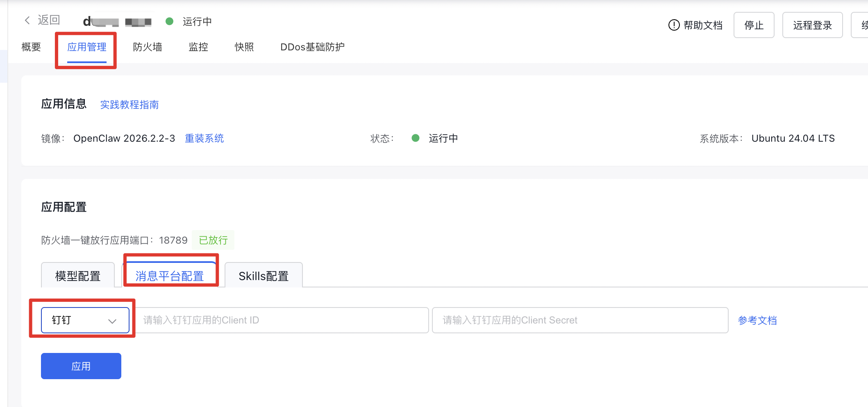Open the DDos基础防护 tab
The height and width of the screenshot is (407, 868).
[312, 47]
